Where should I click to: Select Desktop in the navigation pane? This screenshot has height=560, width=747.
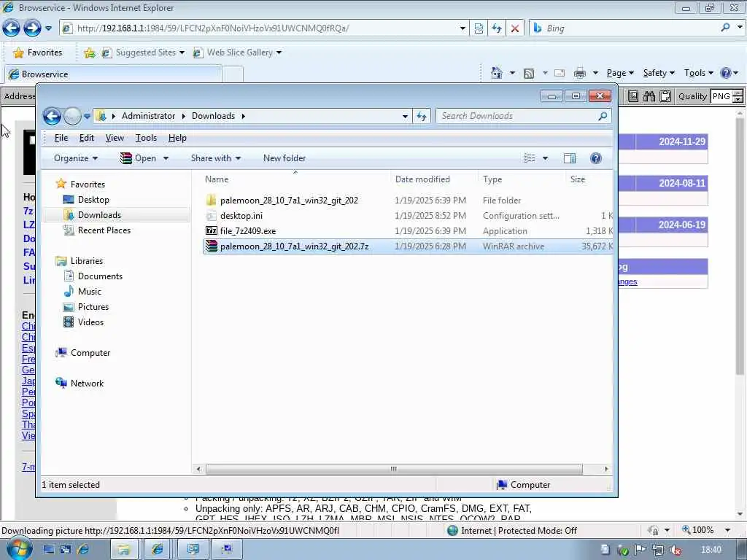[x=93, y=200]
